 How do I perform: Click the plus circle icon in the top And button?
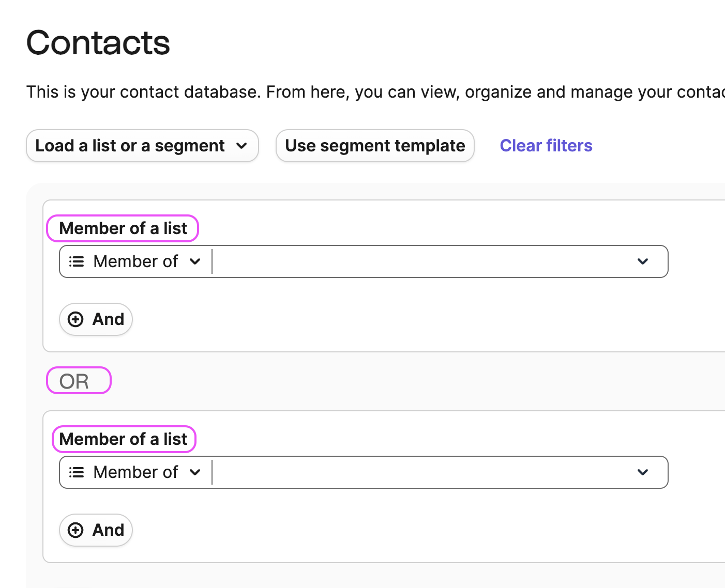pos(75,319)
